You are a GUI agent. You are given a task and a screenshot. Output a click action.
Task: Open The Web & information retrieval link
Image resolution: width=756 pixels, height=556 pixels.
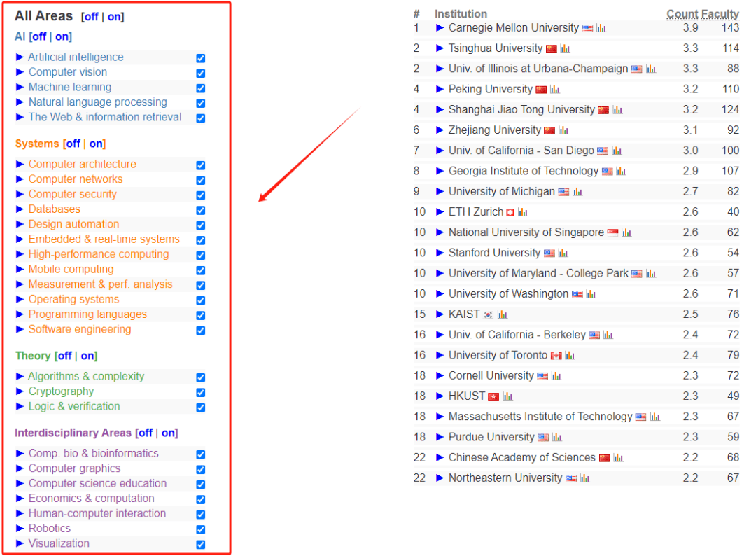tap(104, 117)
